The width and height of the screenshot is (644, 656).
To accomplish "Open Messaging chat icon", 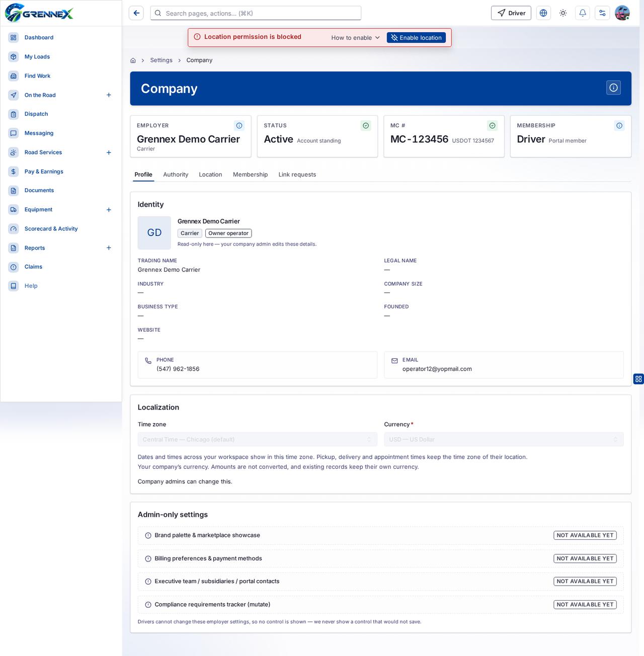I will point(14,133).
